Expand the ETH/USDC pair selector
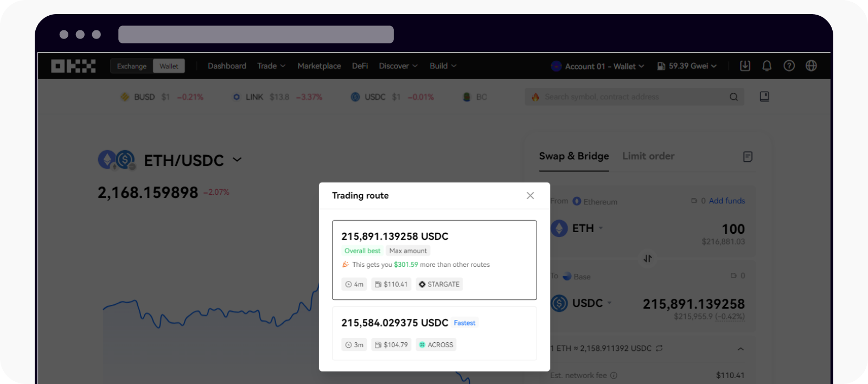This screenshot has width=868, height=384. coord(237,159)
